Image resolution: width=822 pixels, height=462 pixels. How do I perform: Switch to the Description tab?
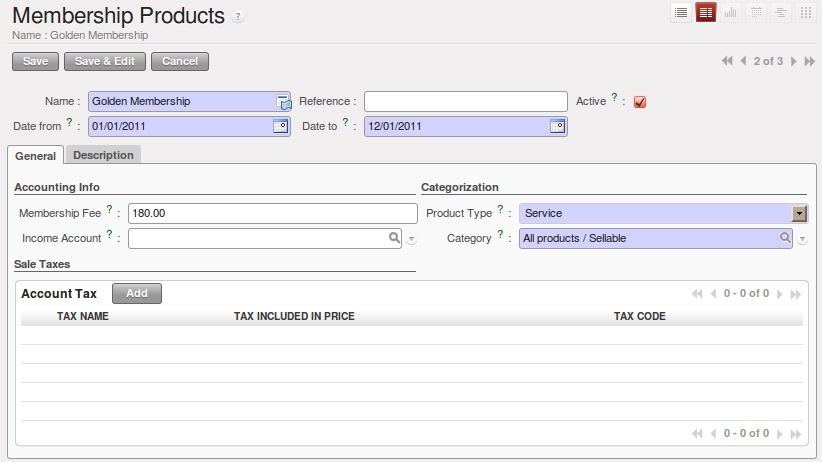[103, 155]
